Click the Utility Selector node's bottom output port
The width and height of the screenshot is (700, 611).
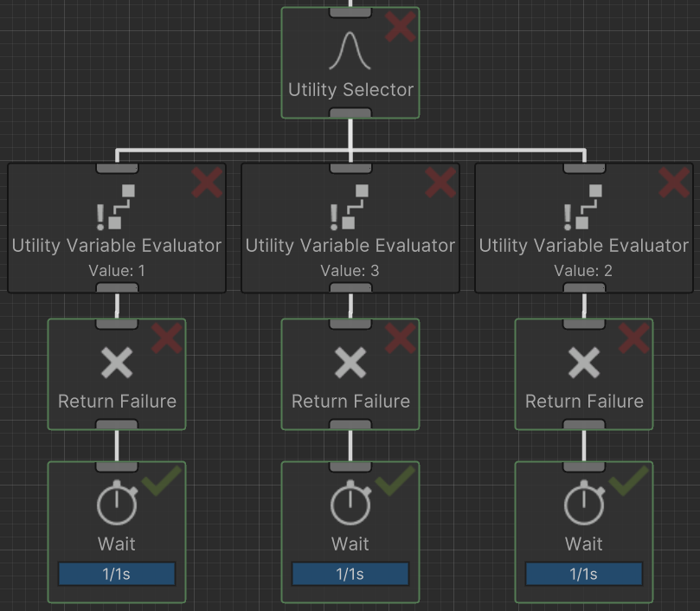click(x=350, y=113)
